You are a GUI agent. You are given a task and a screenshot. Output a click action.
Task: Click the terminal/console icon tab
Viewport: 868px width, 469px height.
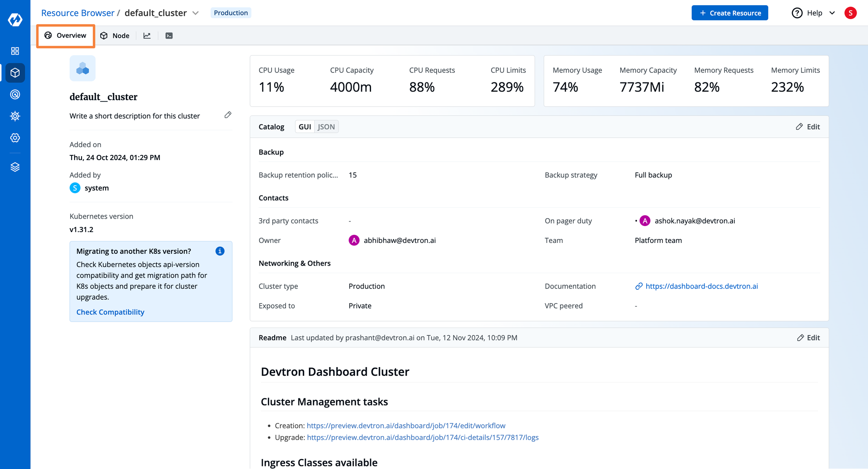click(x=169, y=35)
